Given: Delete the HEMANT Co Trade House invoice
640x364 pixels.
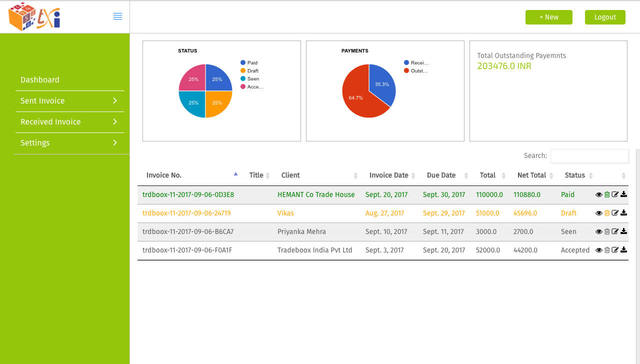Looking at the screenshot, I should [x=607, y=195].
